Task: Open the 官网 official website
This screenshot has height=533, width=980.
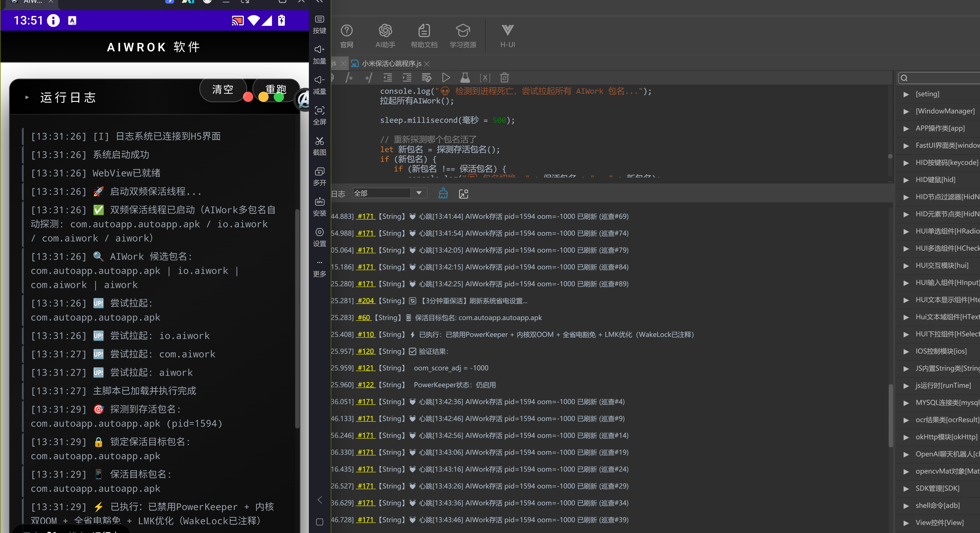Action: pyautogui.click(x=347, y=36)
